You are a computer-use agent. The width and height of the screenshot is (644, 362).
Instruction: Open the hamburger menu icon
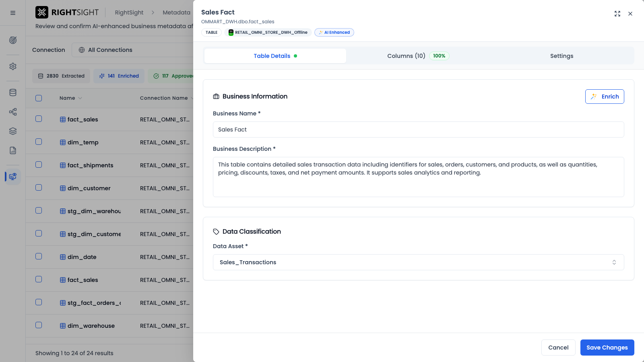click(x=13, y=13)
